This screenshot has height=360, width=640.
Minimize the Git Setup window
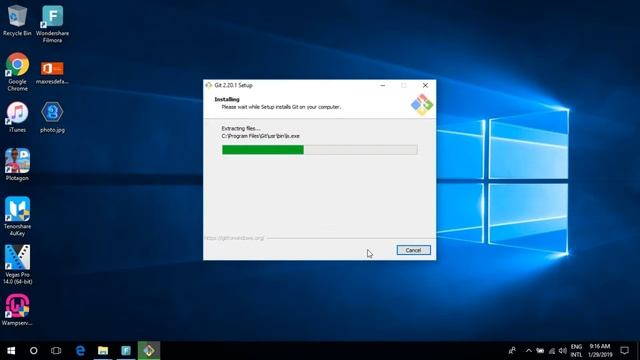click(382, 85)
